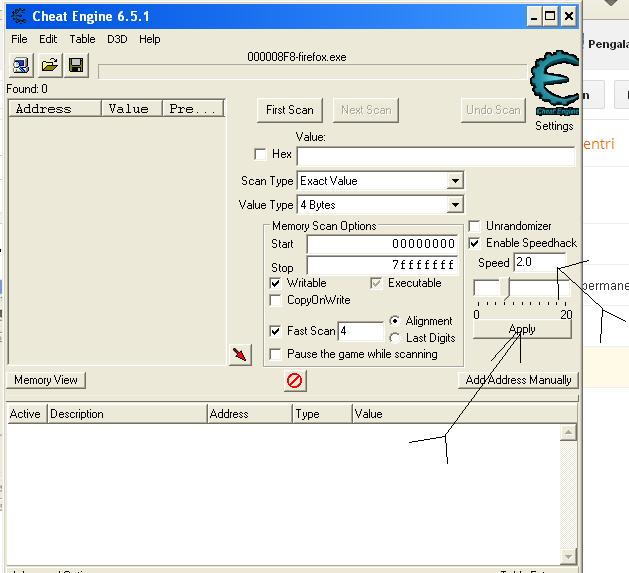
Task: Click the red clear address list icon
Action: pyautogui.click(x=294, y=380)
